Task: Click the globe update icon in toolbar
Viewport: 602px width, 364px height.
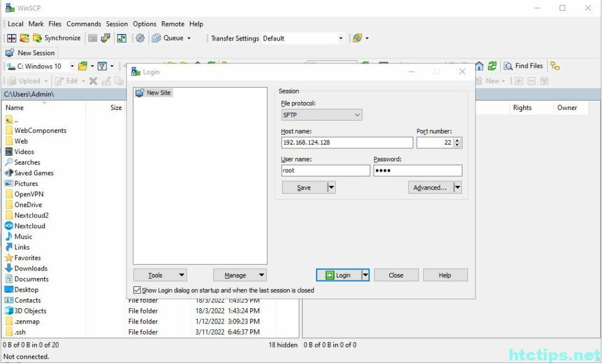Action: coord(357,38)
